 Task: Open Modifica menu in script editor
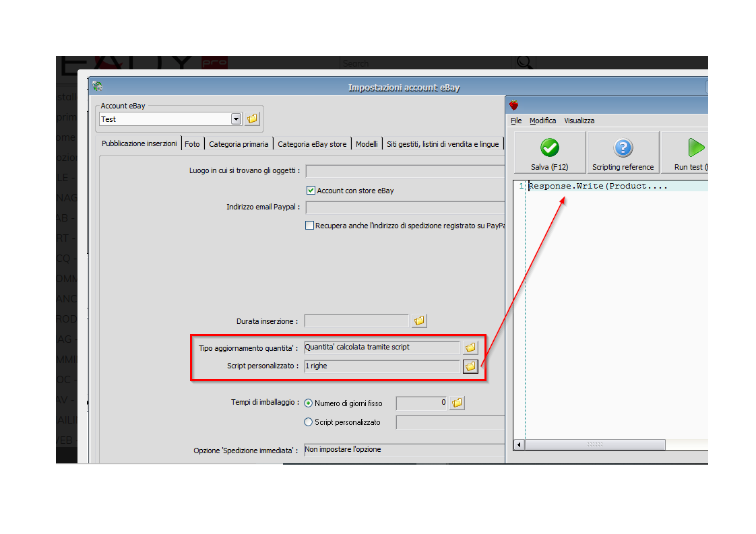542,121
